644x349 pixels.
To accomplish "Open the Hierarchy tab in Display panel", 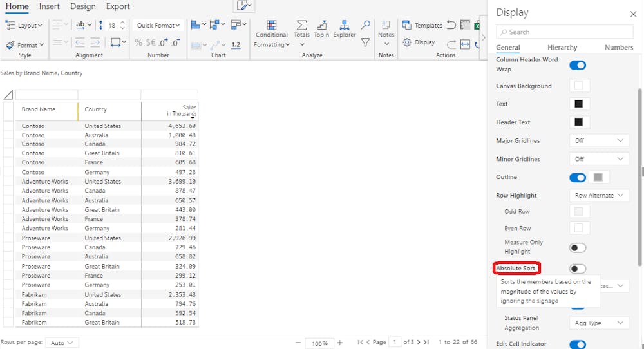I will [x=562, y=47].
